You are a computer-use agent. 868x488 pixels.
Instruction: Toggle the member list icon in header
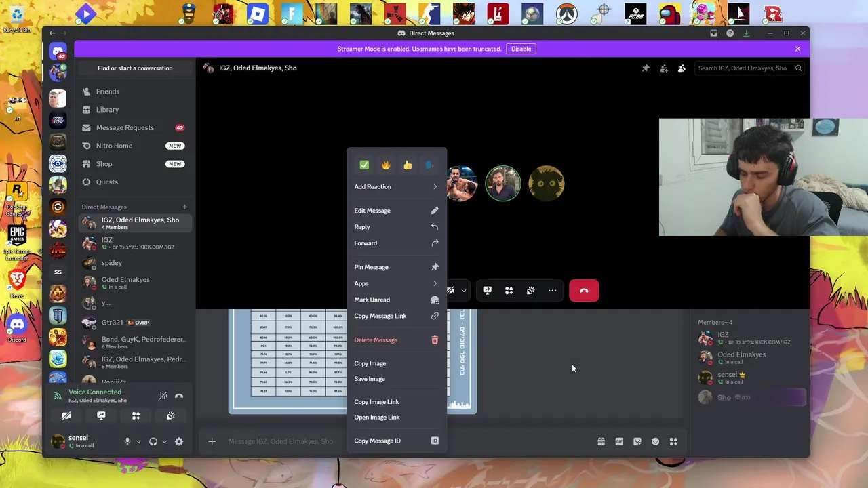point(682,68)
